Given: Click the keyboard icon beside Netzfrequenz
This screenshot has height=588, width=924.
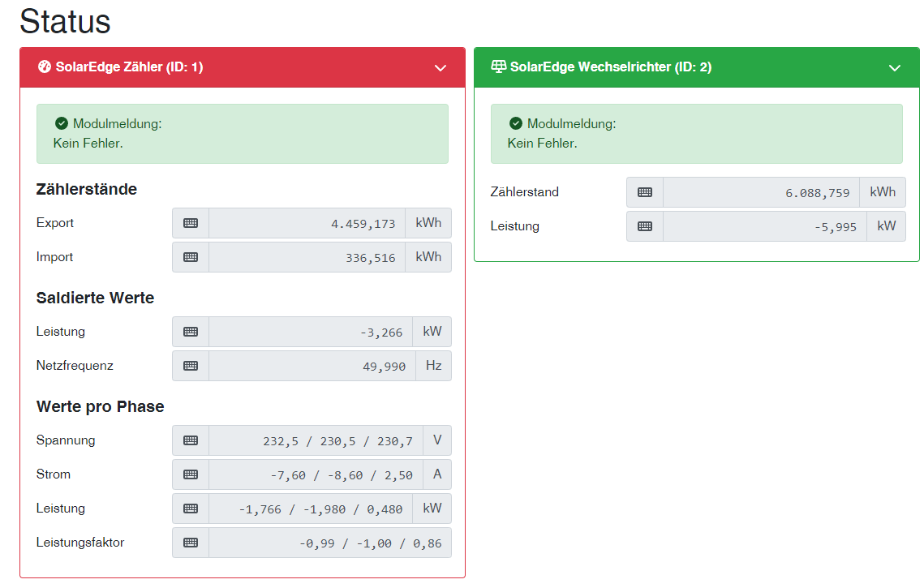Looking at the screenshot, I should (x=191, y=366).
